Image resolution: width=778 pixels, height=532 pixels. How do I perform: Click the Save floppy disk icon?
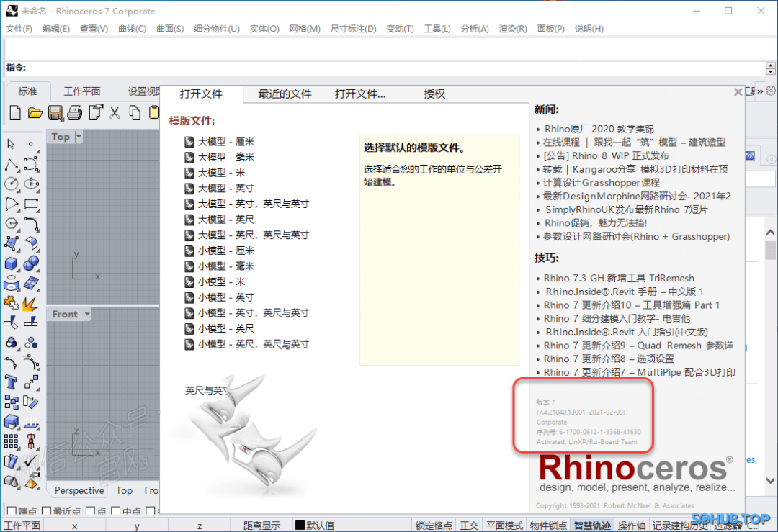[x=55, y=112]
